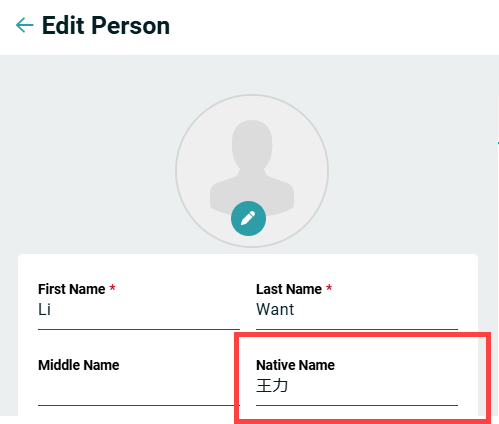Click the Middle Name label
Screen dimensions: 499x424
[79, 365]
